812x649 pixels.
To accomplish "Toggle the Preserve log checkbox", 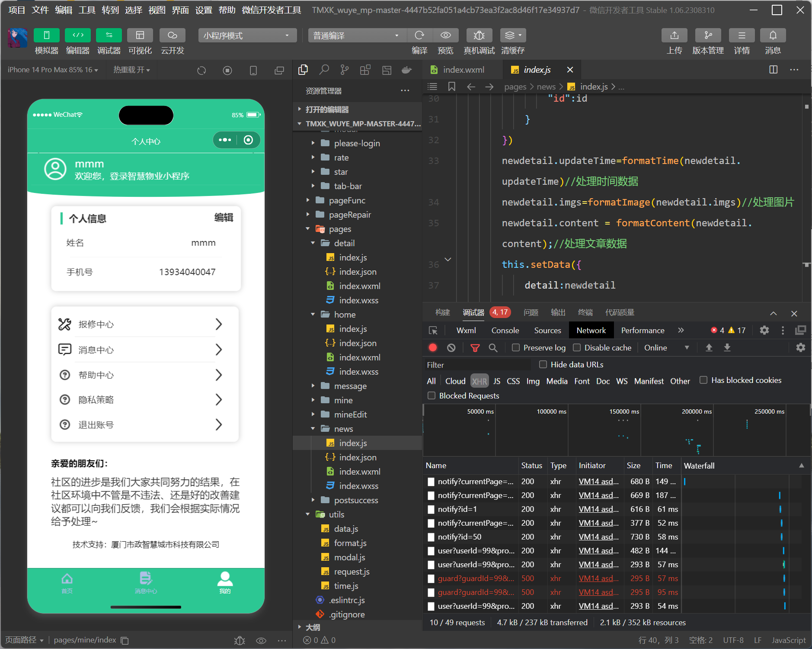I will (x=516, y=347).
